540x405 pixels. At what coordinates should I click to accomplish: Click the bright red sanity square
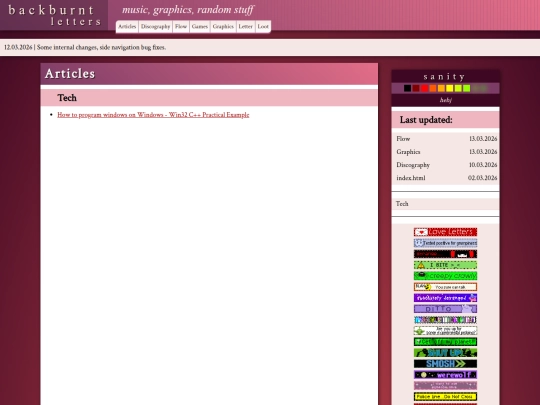coord(424,88)
